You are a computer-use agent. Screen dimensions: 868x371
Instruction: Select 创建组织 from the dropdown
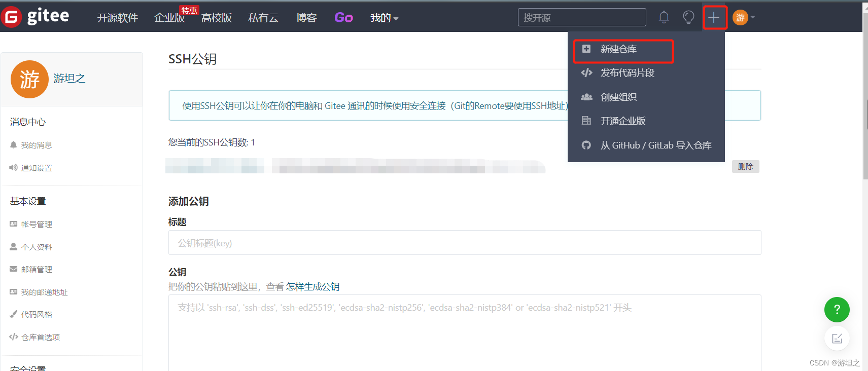pos(618,97)
